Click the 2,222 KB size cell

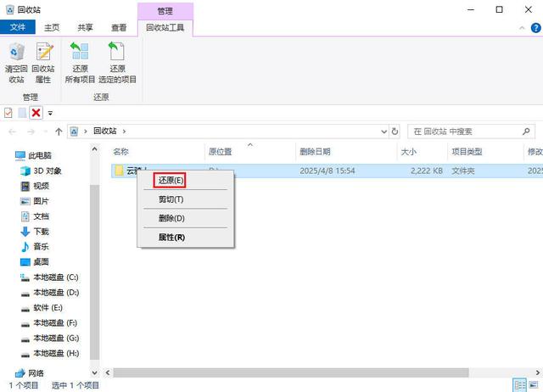click(427, 171)
